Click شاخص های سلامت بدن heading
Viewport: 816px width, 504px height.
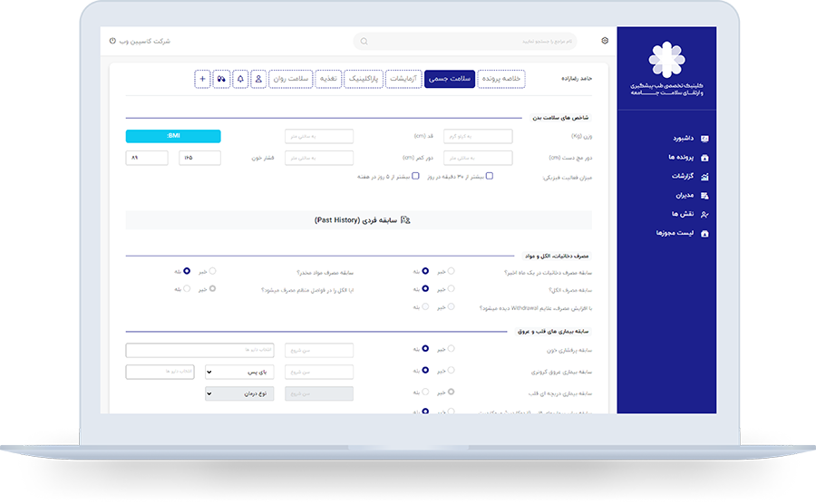(x=560, y=118)
